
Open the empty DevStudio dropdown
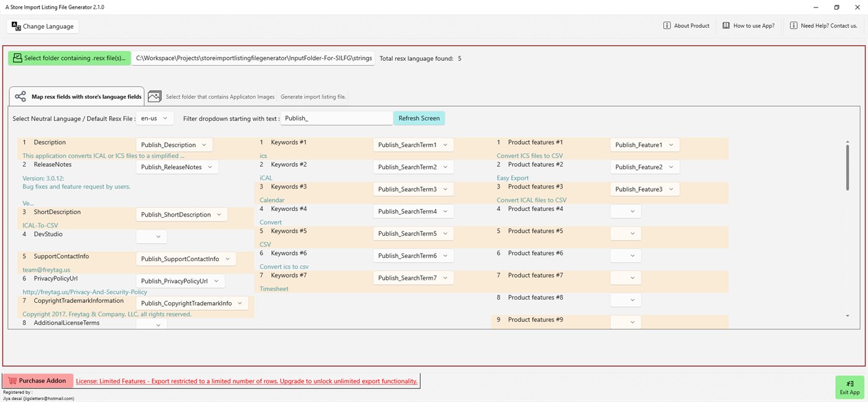[151, 237]
